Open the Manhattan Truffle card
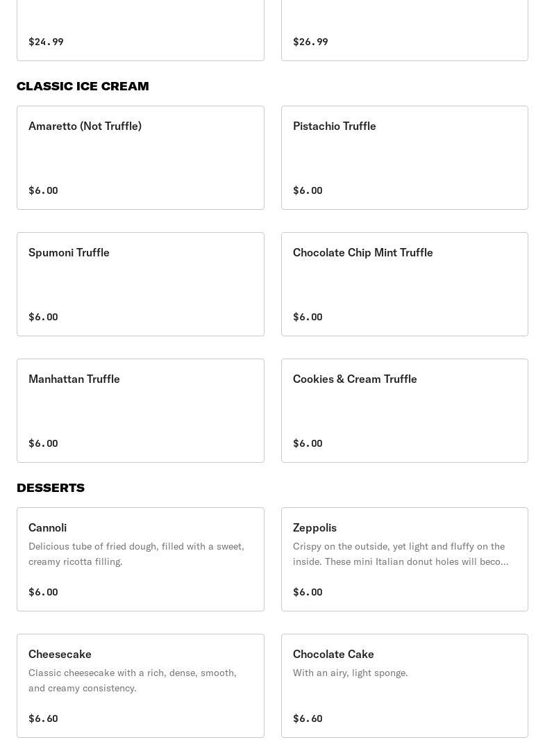 coord(140,411)
